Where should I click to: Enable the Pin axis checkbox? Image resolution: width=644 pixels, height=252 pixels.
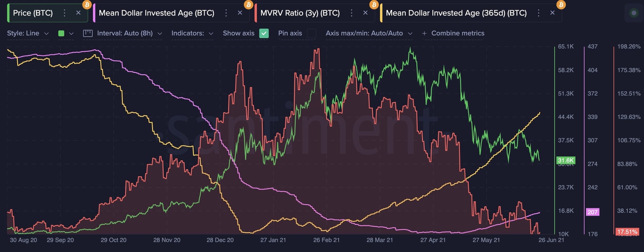(311, 33)
